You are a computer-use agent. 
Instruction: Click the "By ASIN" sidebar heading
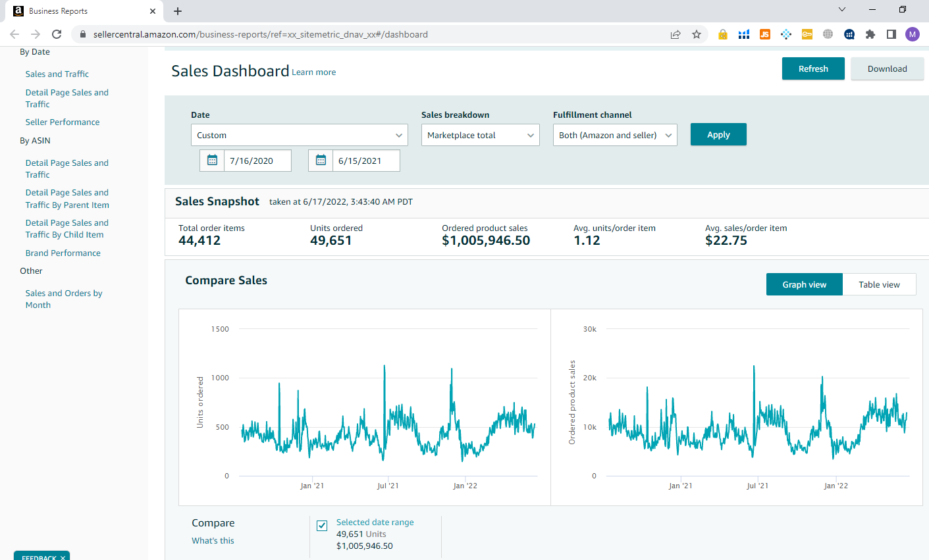(x=35, y=141)
